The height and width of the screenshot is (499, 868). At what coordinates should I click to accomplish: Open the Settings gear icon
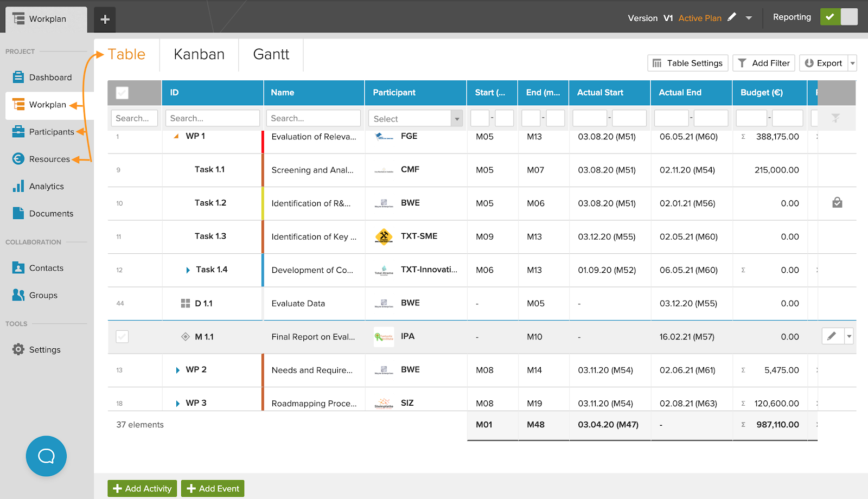click(x=18, y=349)
